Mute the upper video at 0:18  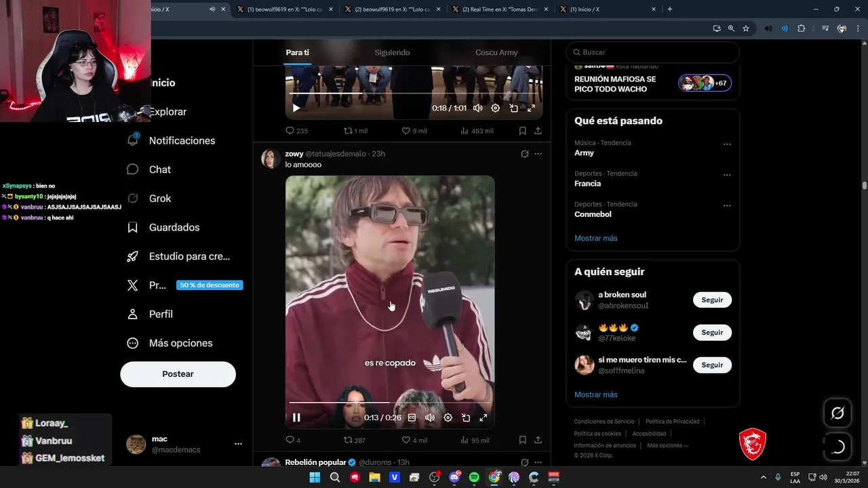pos(477,108)
